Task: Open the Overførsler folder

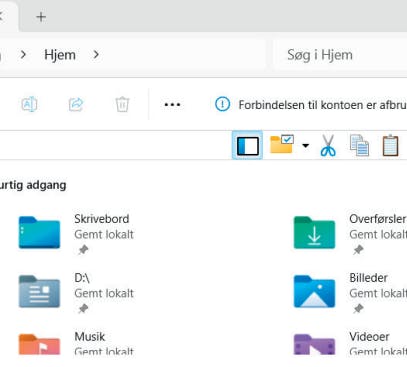Action: tap(350, 233)
